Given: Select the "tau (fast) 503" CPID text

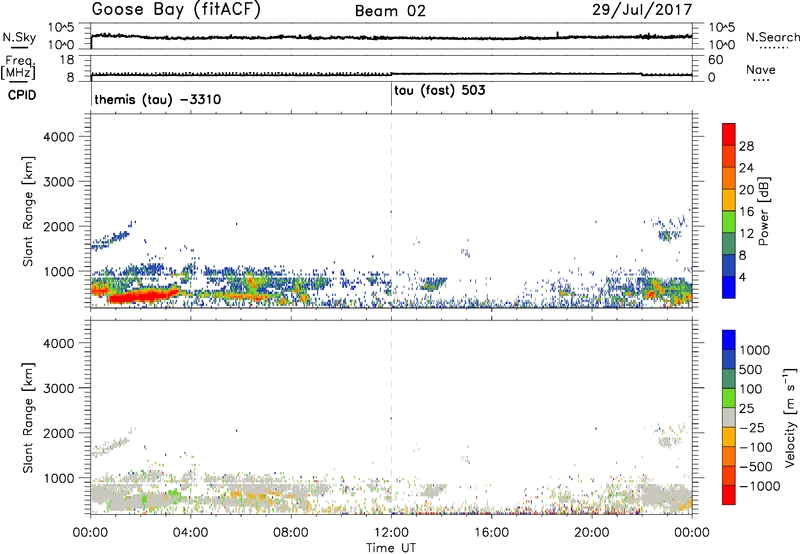Looking at the screenshot, I should pos(439,91).
